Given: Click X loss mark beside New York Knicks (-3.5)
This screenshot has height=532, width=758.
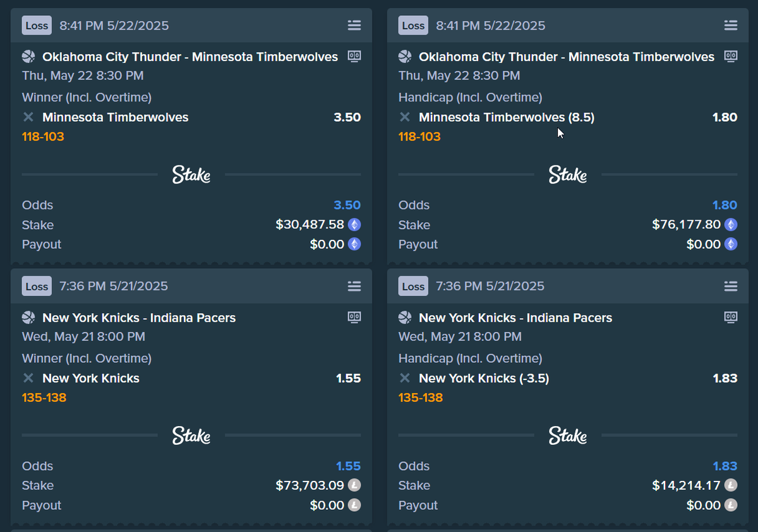Looking at the screenshot, I should (404, 378).
